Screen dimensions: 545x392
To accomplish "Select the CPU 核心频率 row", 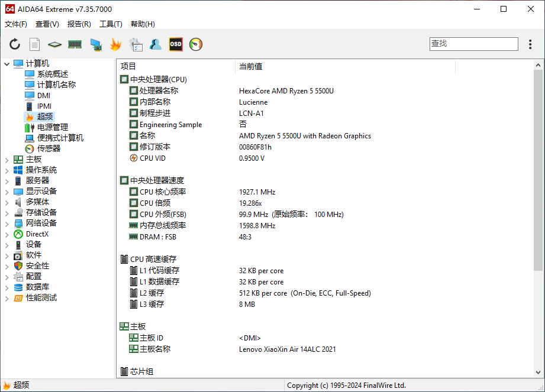I will (325, 192).
